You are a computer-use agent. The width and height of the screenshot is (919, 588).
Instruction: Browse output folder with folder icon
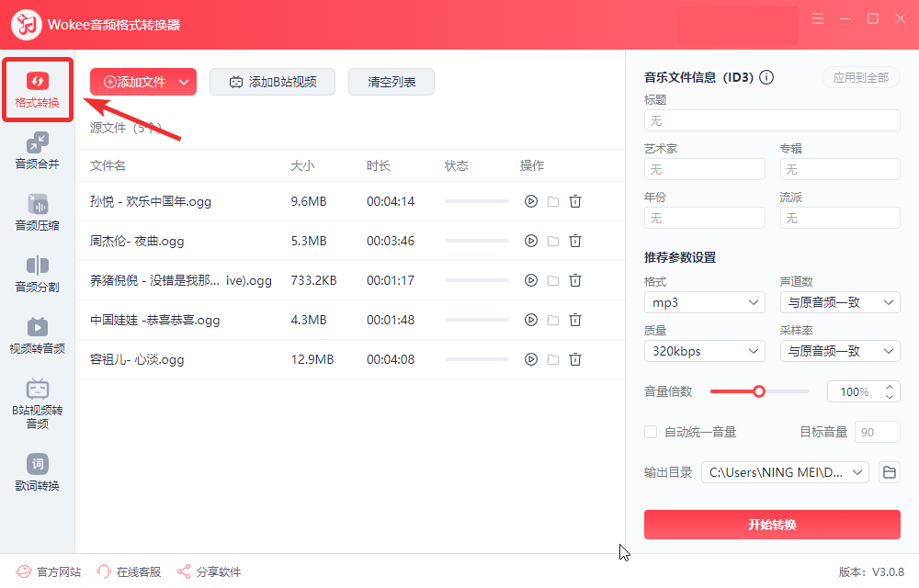click(x=889, y=472)
